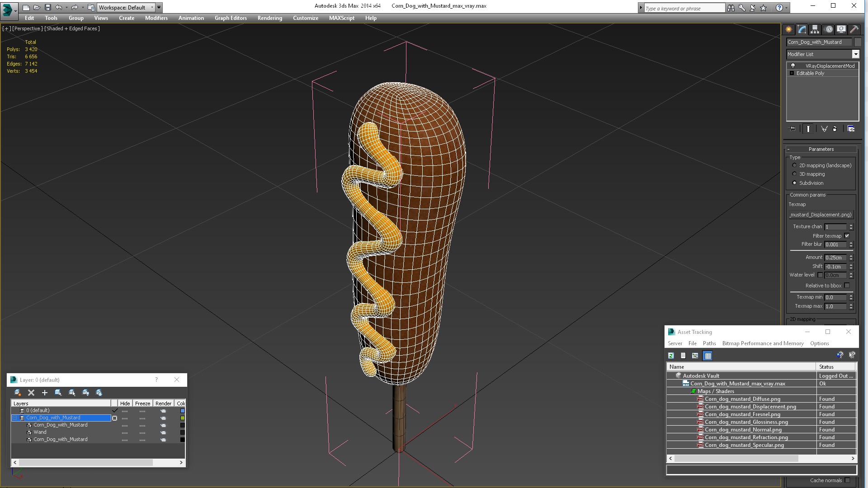Screen dimensions: 868x488
Task: Click the Project Folder icon beside Workspace
Action: 91,7
